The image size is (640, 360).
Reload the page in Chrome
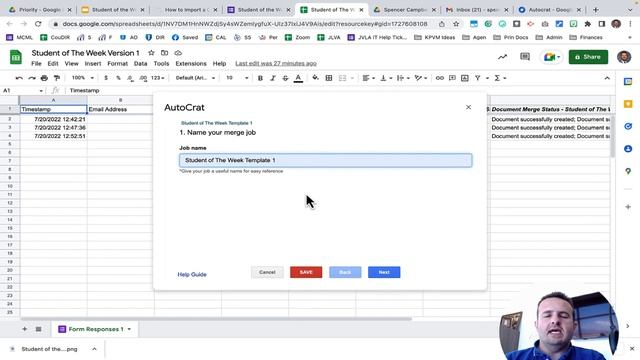[x=38, y=24]
